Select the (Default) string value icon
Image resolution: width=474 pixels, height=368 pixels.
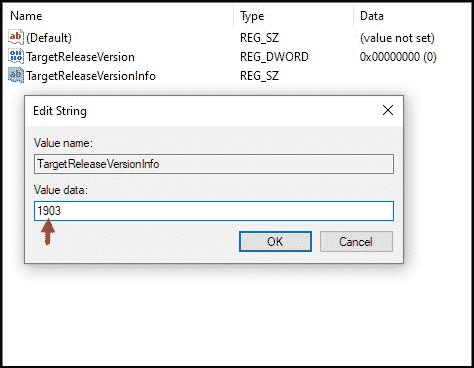click(16, 37)
